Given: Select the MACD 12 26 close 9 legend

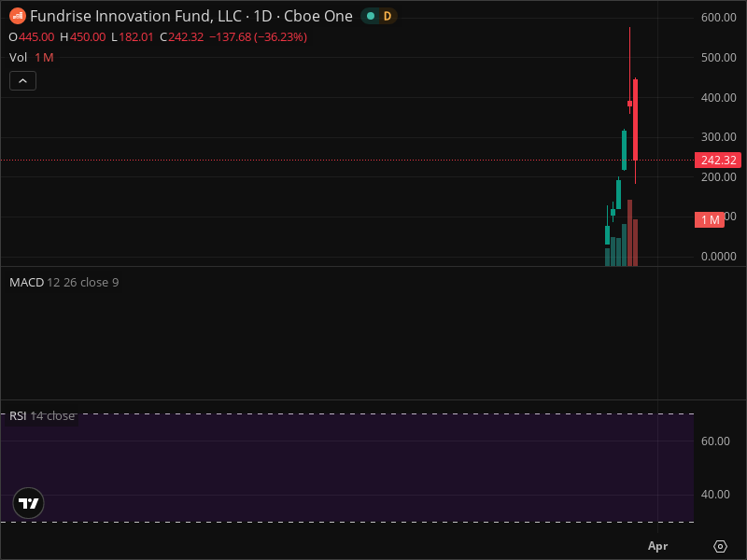Looking at the screenshot, I should pos(63,283).
